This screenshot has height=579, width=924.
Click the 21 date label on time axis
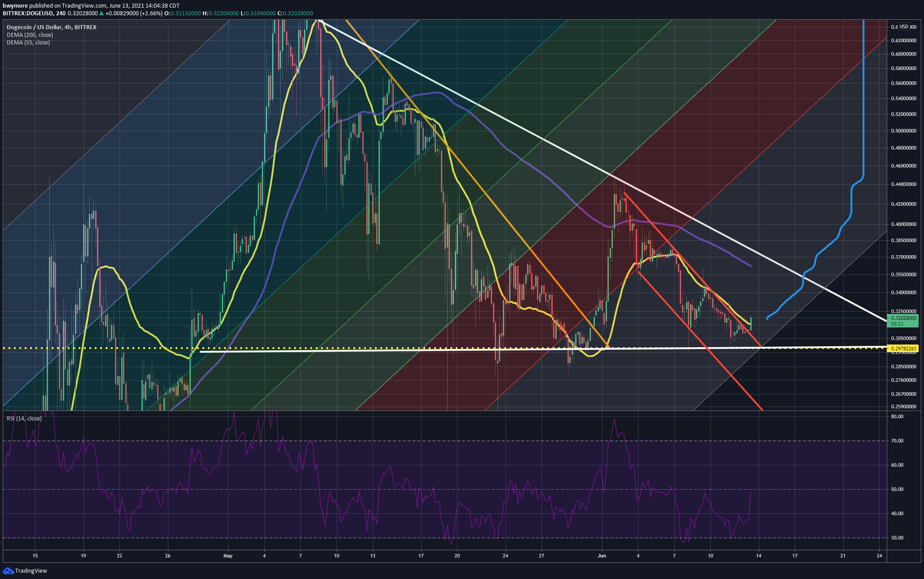pyautogui.click(x=843, y=556)
